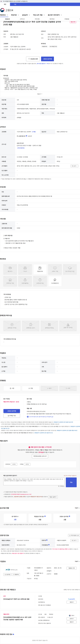Switch to the 기업 tab
Screen dimensions: 80x644
[x=15, y=4]
